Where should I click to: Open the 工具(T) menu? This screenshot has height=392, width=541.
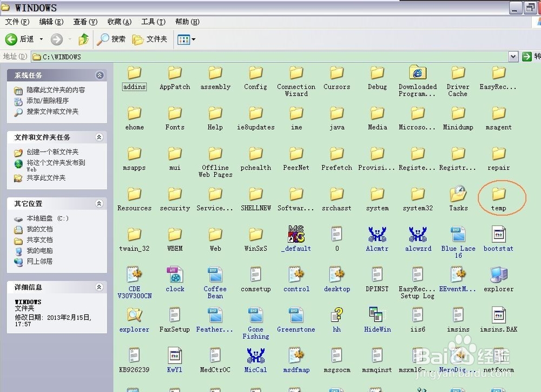pos(153,22)
